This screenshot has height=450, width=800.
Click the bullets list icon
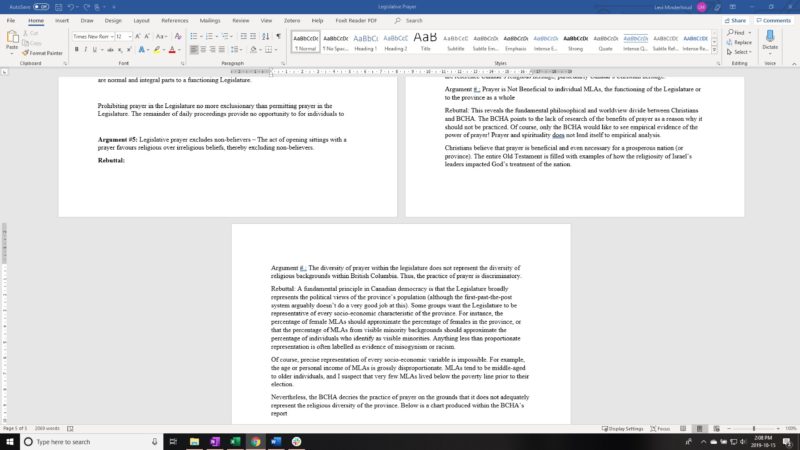(193, 36)
